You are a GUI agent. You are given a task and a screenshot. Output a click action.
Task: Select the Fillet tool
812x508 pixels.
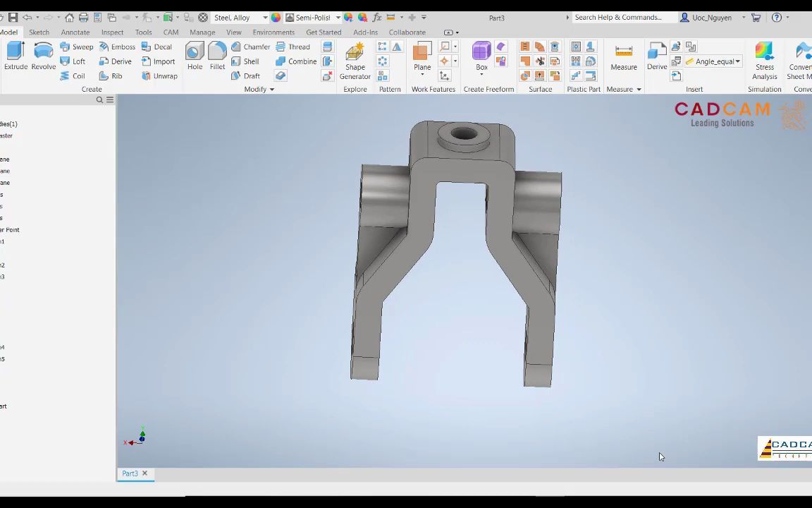click(x=217, y=56)
